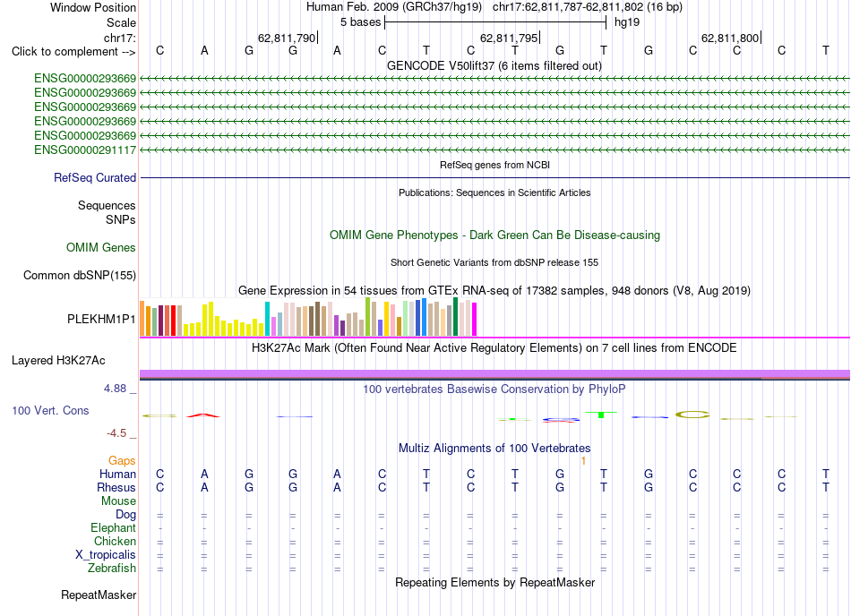851x616 pixels.
Task: Click the 'chr17:' ruler label
Action: [120, 38]
